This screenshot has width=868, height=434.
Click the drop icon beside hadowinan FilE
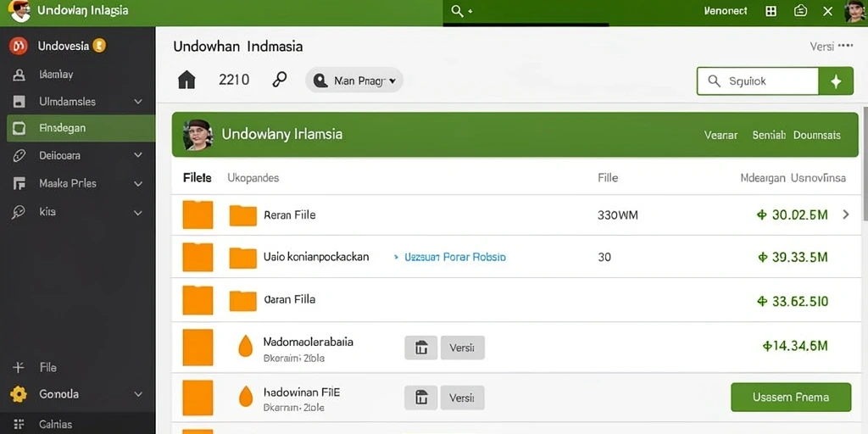[x=245, y=397]
